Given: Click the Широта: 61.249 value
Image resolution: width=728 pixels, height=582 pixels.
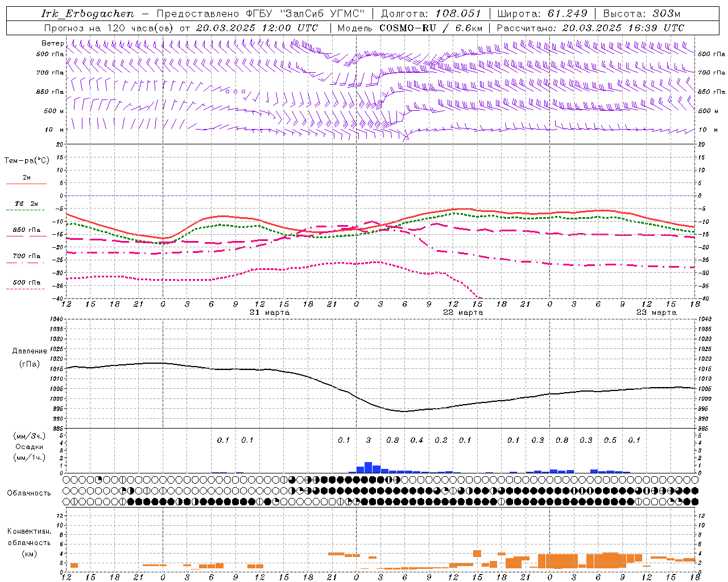Looking at the screenshot, I should [542, 14].
